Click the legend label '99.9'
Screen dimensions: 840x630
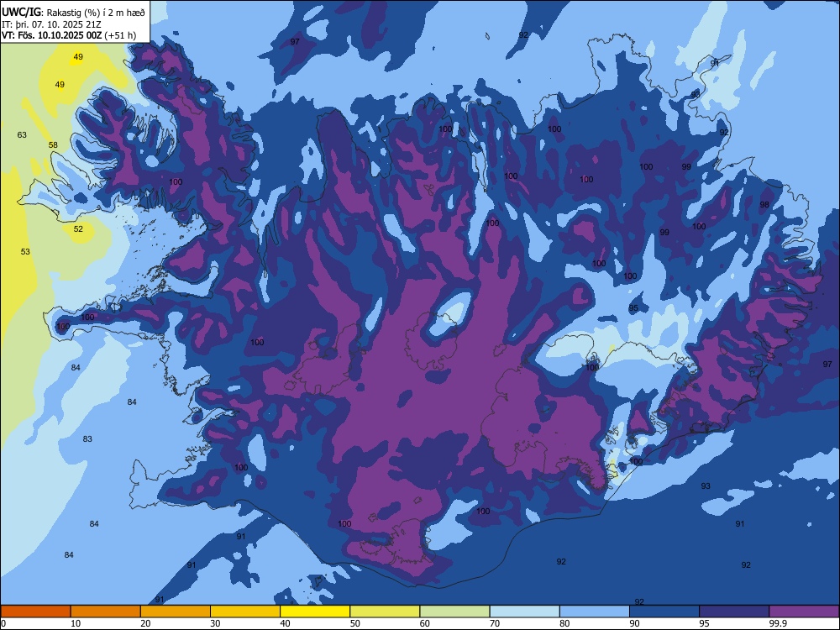coord(778,623)
